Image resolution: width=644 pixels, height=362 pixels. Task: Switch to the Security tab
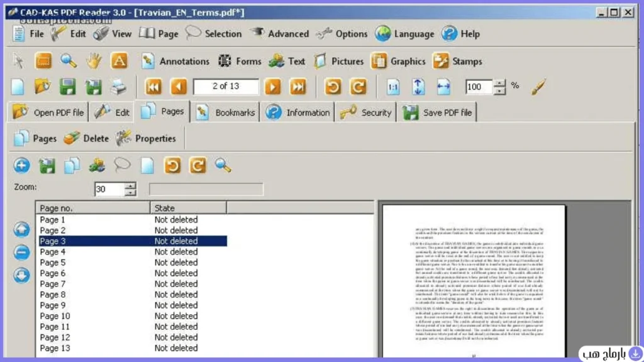[x=365, y=112]
